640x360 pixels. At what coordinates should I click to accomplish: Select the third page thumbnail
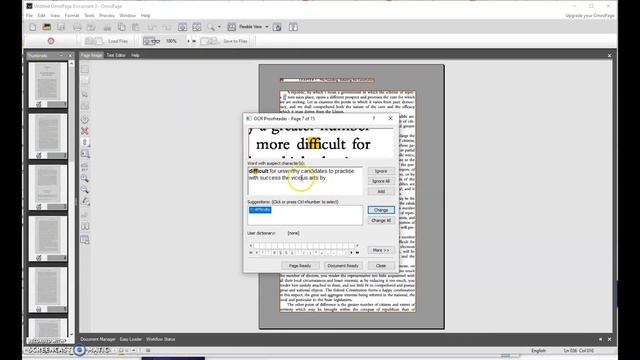pos(48,187)
